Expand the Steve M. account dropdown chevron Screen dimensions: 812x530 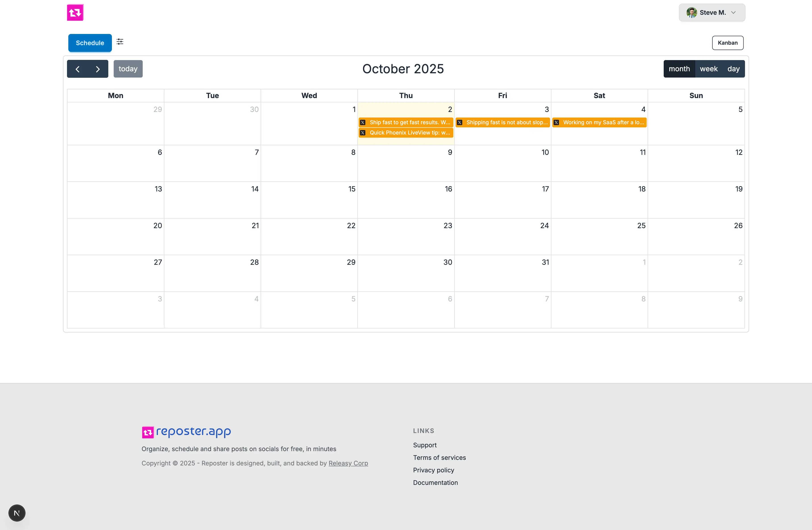[733, 13]
